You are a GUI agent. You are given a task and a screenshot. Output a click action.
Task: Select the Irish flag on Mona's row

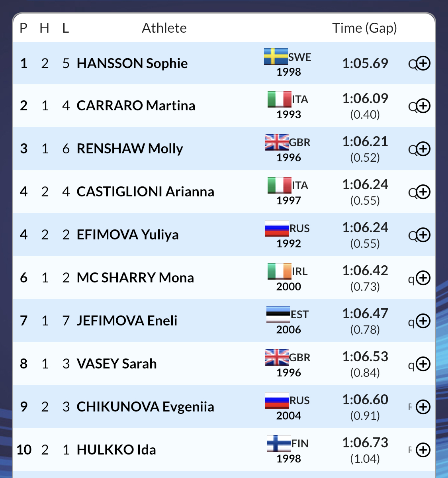(279, 271)
